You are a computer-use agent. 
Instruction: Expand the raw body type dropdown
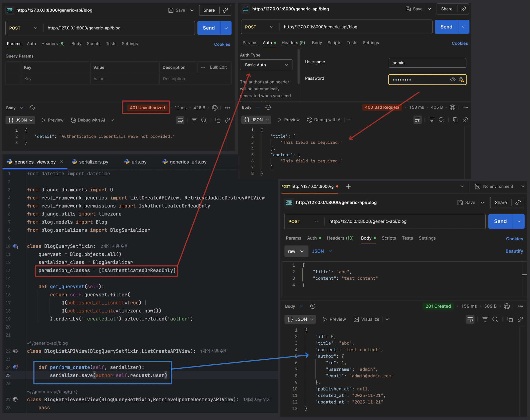296,251
